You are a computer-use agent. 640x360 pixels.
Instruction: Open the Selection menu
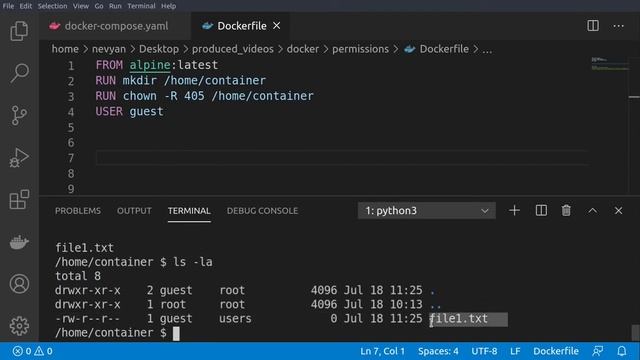click(53, 6)
